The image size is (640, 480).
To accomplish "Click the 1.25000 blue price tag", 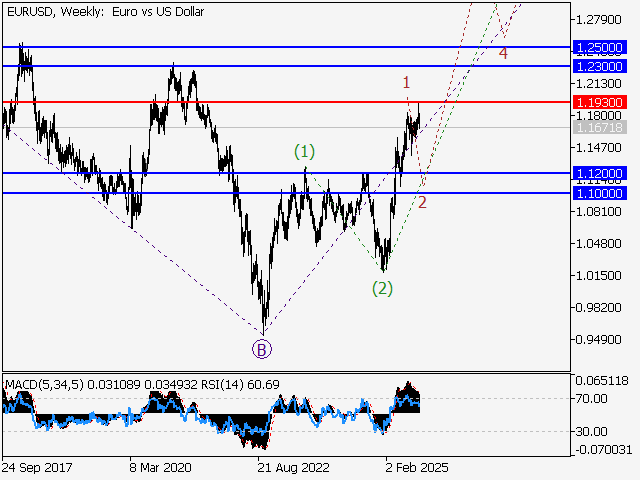I will 600,47.
